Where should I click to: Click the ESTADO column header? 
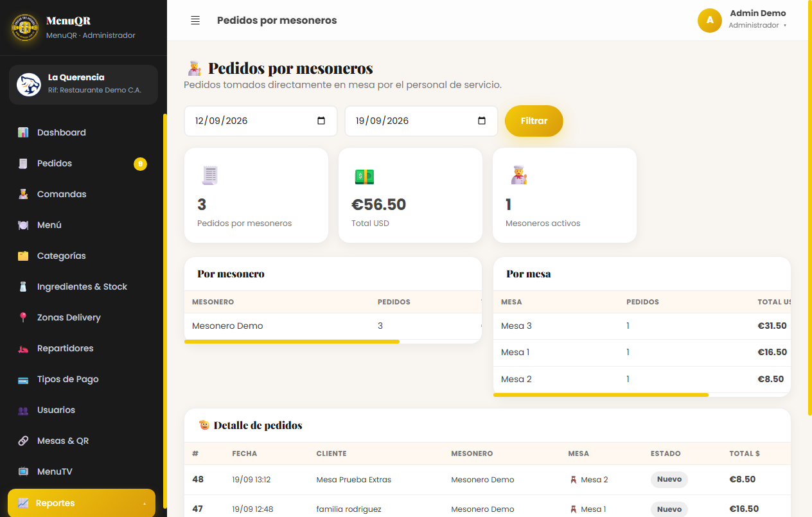coord(666,453)
